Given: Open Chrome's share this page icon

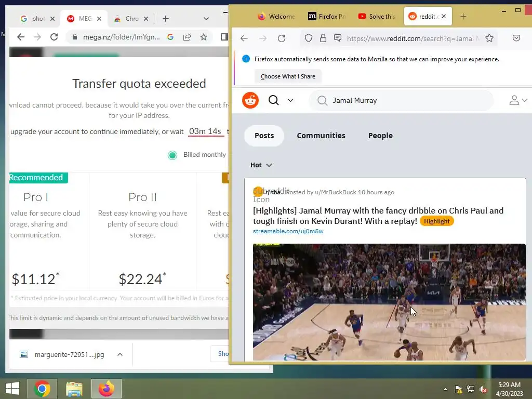Looking at the screenshot, I should [x=187, y=37].
